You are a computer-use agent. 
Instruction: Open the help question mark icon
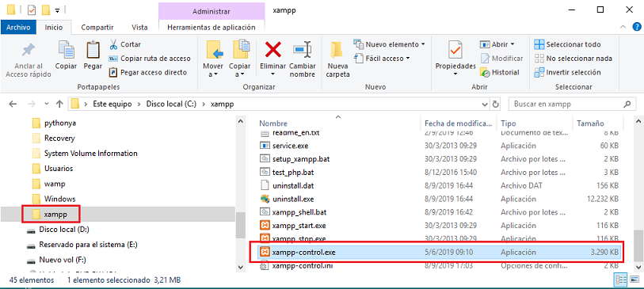637,28
